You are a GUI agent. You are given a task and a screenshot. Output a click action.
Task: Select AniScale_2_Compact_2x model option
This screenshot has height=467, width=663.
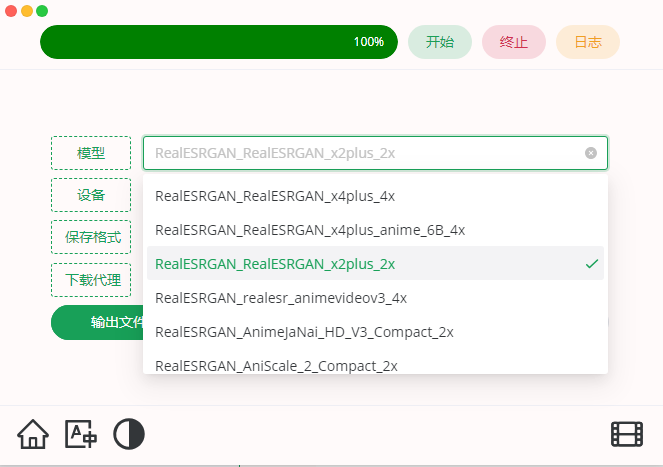pos(276,365)
